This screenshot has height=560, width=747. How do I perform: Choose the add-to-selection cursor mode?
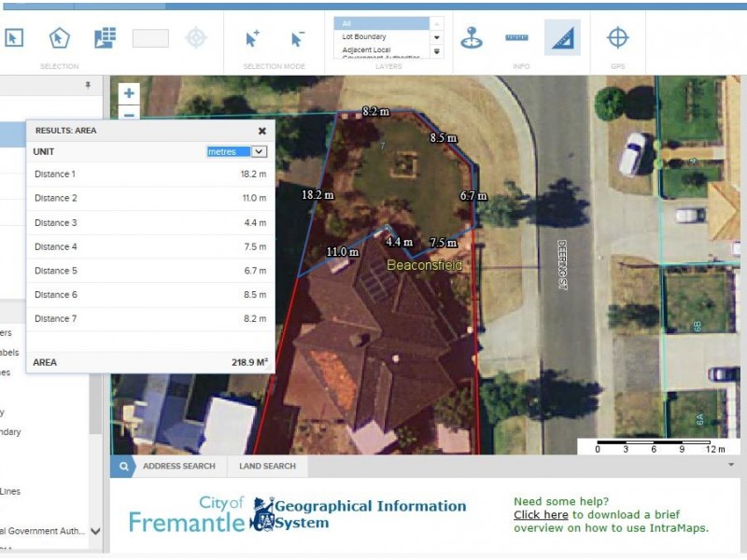click(x=252, y=38)
